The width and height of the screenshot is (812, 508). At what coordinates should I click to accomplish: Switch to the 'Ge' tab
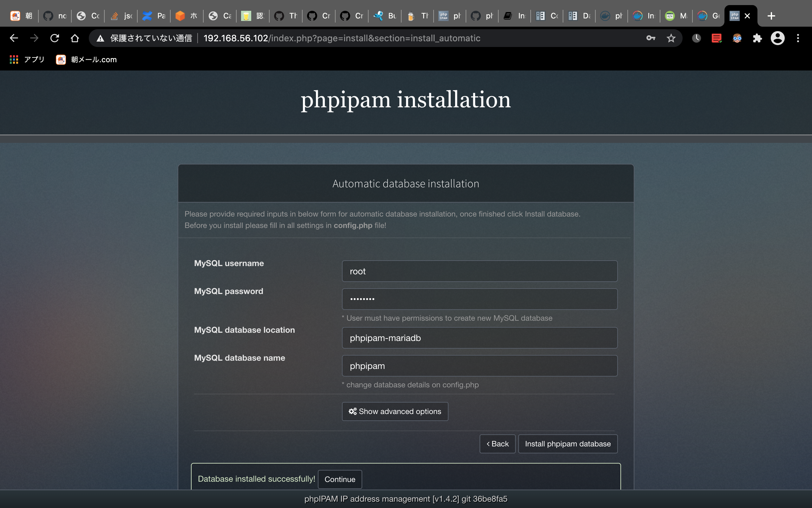point(709,16)
